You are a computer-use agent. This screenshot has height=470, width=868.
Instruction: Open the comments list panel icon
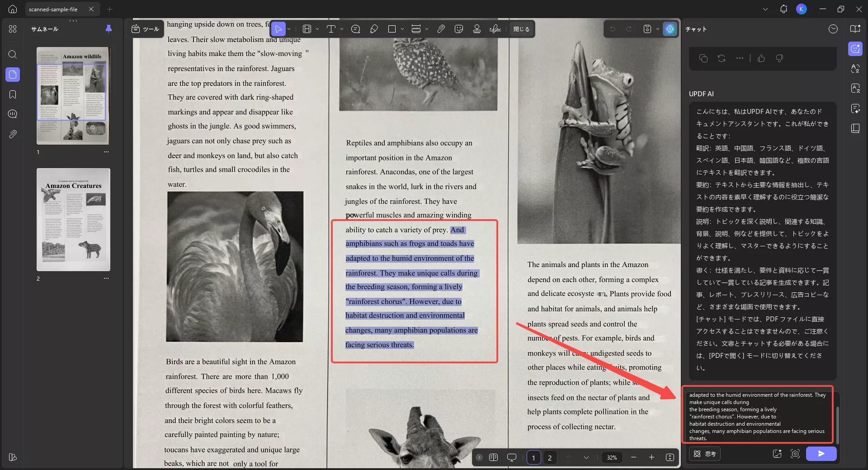pos(13,114)
